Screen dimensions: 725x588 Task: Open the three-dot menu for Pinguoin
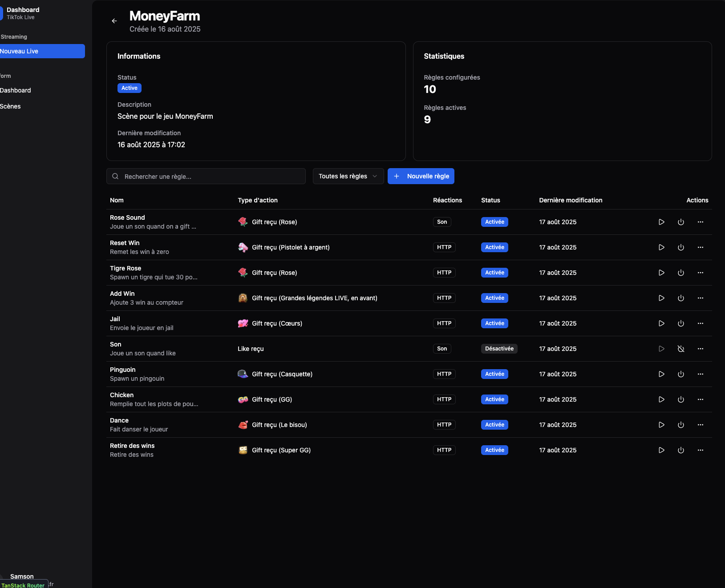(x=701, y=374)
